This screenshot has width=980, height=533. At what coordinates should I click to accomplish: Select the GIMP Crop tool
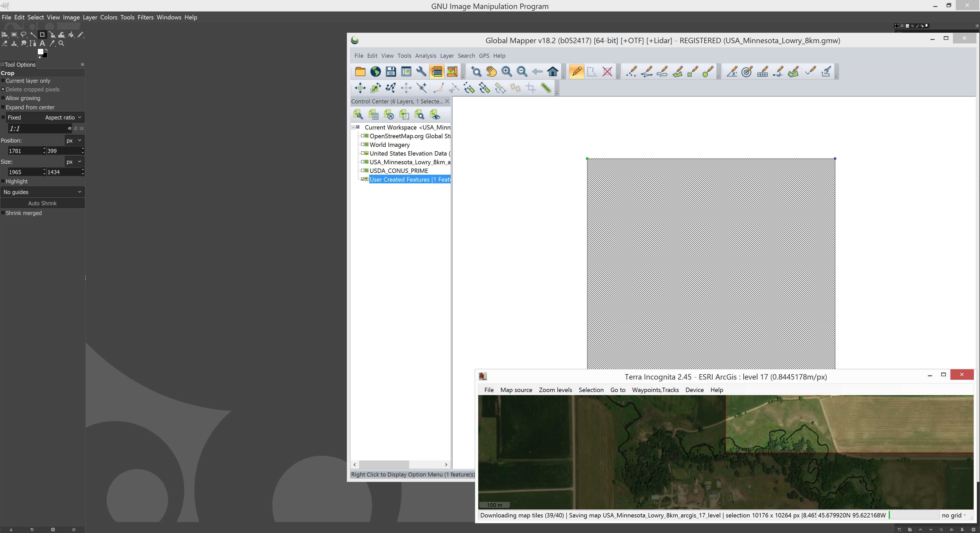pyautogui.click(x=42, y=35)
